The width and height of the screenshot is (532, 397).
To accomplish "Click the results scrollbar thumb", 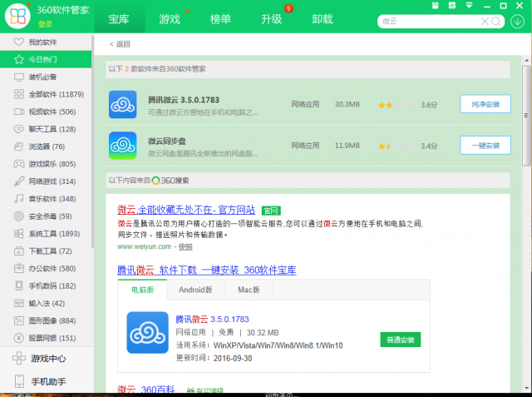I will tap(526, 116).
